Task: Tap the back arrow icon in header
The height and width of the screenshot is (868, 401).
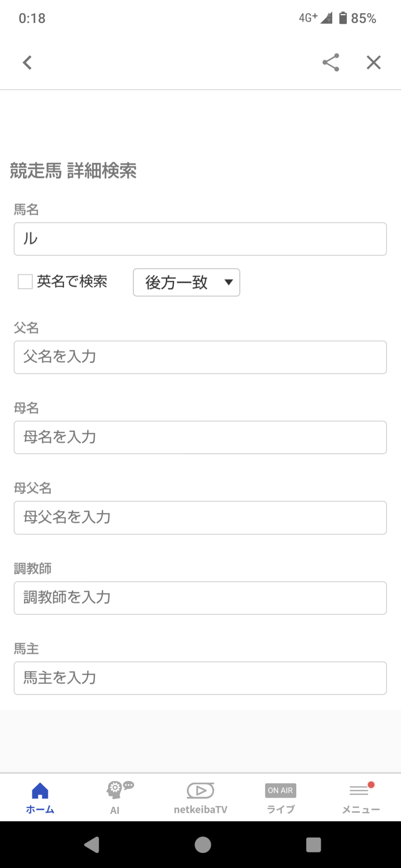Action: 27,62
